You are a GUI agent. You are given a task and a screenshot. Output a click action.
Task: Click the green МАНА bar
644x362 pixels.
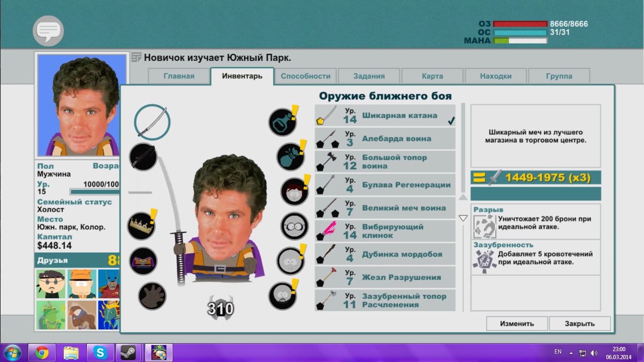point(520,41)
